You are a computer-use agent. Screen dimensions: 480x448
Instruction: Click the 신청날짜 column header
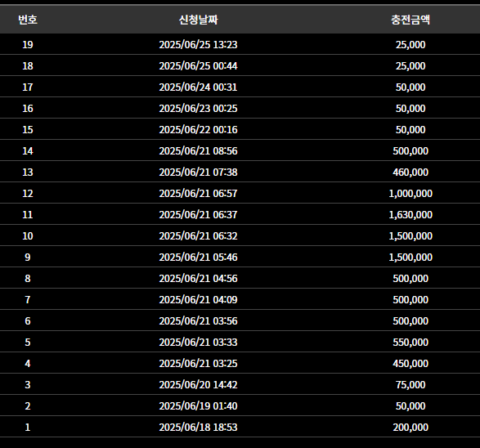198,20
